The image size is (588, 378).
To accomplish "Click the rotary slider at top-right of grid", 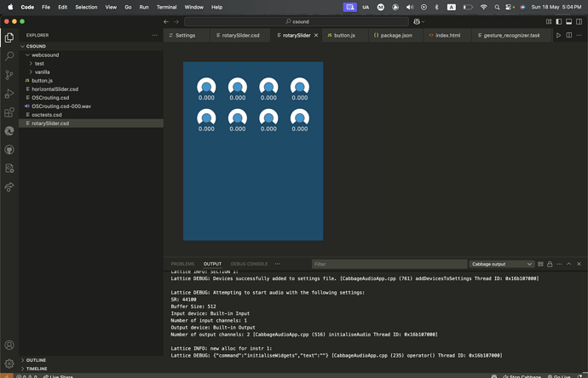I will [300, 87].
